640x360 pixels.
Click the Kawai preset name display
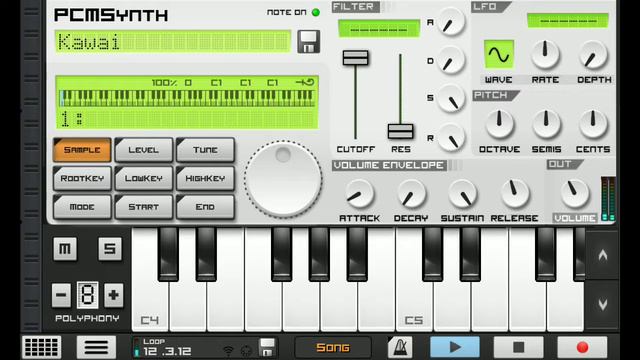click(x=173, y=41)
